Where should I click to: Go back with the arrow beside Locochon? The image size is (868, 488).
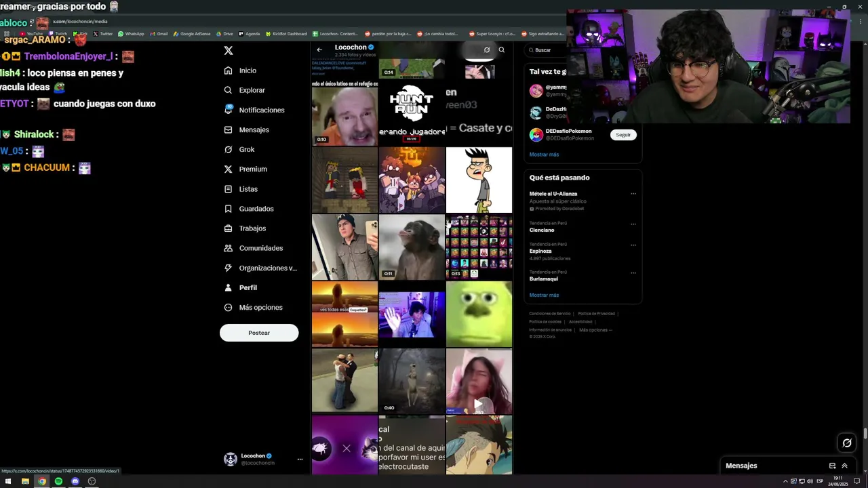pyautogui.click(x=319, y=49)
